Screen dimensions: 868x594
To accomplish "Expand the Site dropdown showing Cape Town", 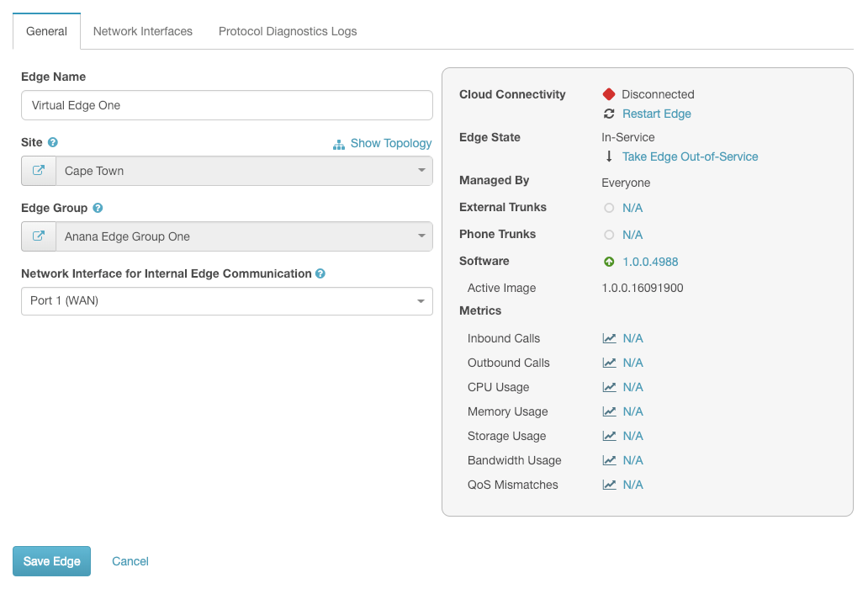I will (x=244, y=171).
